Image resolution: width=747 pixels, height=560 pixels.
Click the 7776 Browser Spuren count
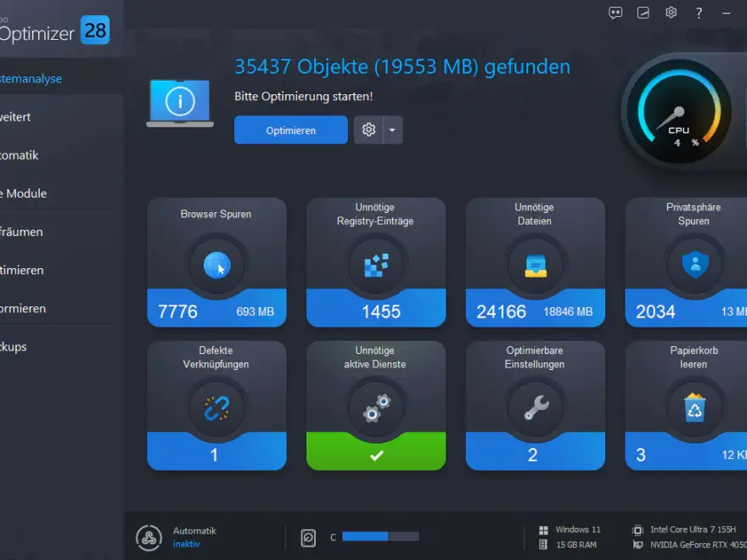[177, 311]
